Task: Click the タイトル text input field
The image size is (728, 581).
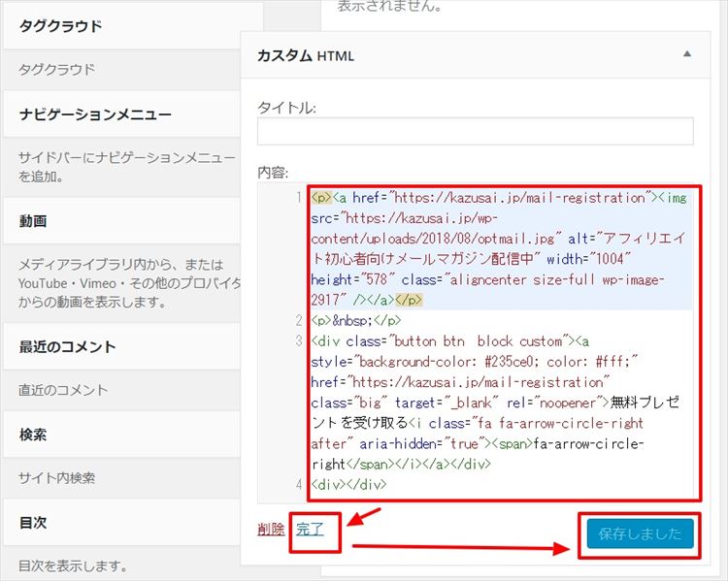Action: coord(475,131)
